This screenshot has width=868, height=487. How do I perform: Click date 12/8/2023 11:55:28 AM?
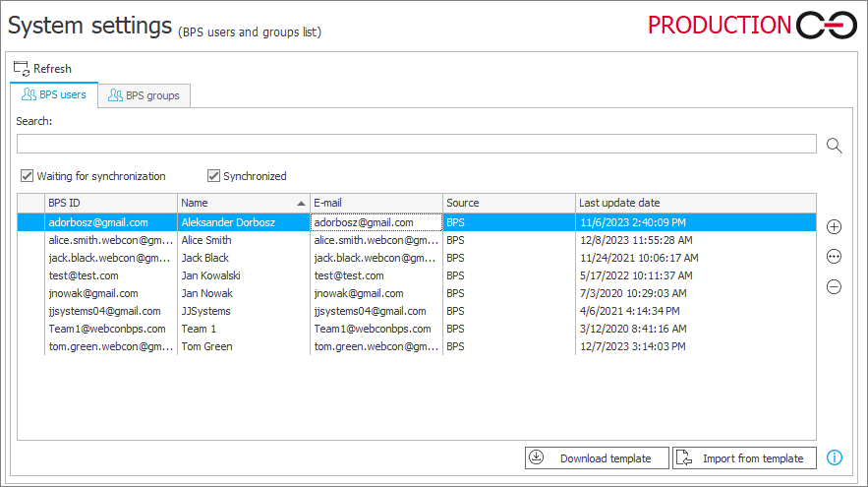(x=696, y=240)
